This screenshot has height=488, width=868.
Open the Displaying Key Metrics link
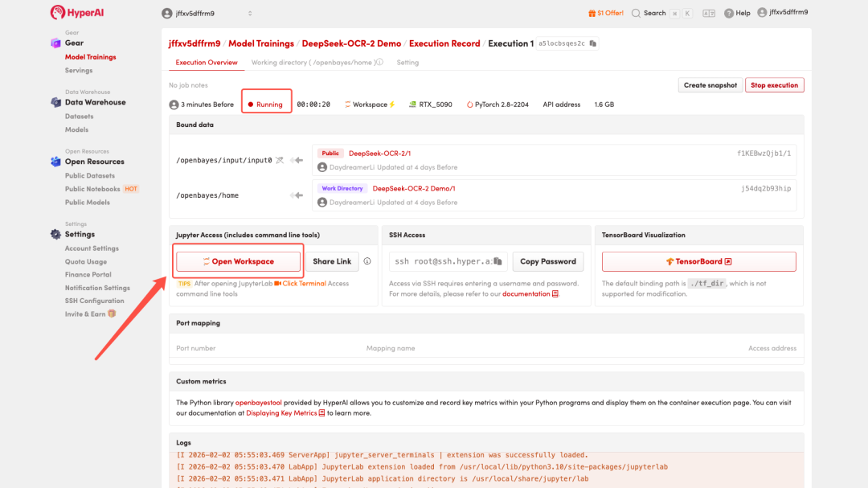pyautogui.click(x=281, y=413)
